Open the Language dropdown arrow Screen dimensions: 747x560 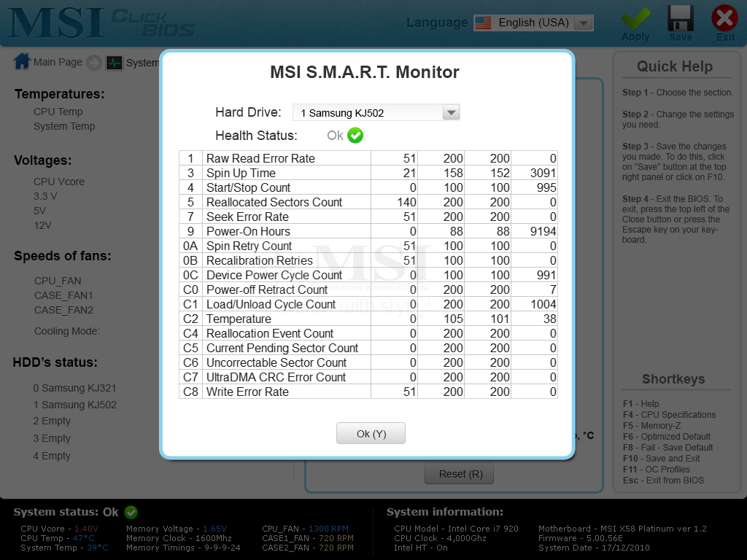coord(583,23)
